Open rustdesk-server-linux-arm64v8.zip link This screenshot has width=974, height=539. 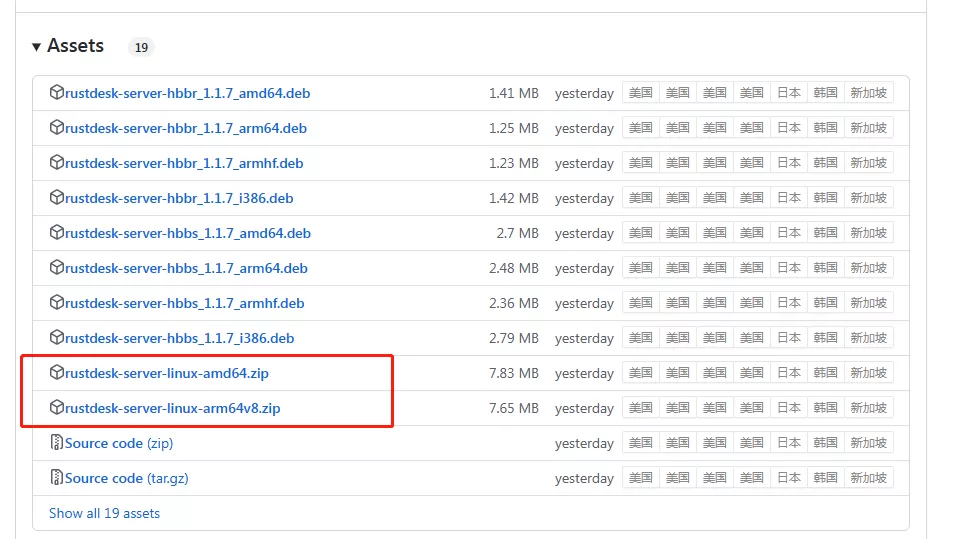pos(173,408)
